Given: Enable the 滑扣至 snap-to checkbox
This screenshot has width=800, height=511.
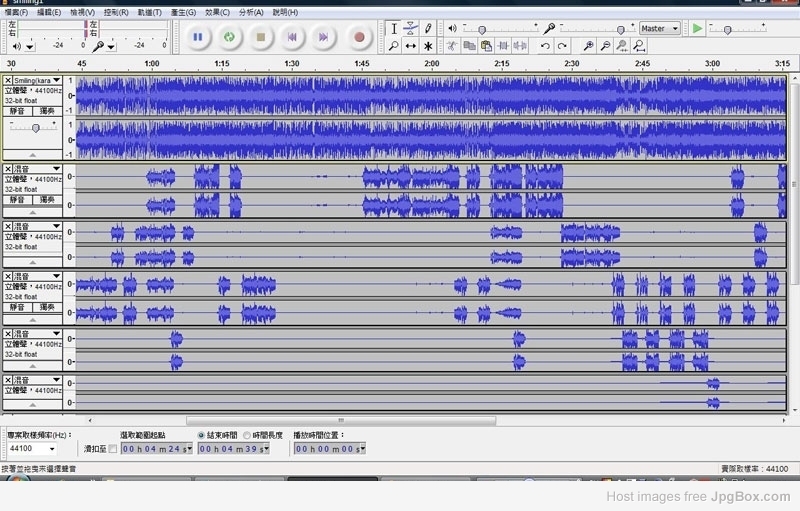Looking at the screenshot, I should [112, 449].
